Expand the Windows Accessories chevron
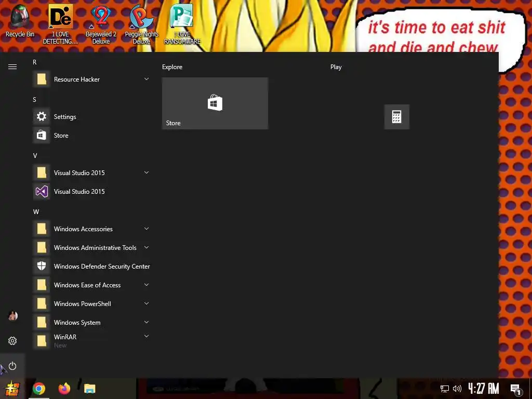Screen dimensions: 532x399 coord(147,229)
